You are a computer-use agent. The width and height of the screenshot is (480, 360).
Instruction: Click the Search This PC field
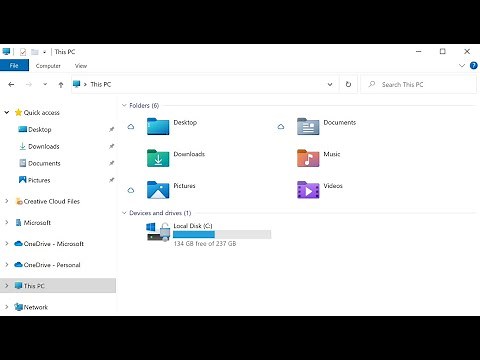click(419, 84)
